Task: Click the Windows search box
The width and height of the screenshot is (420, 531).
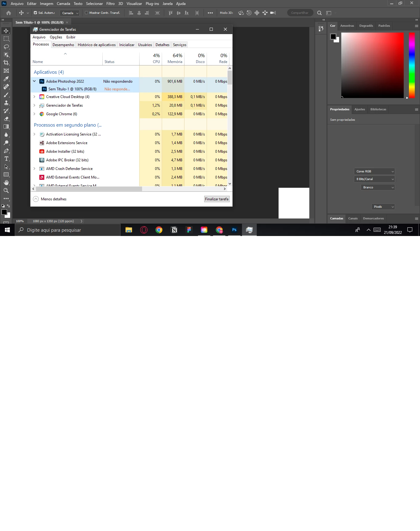Action: (x=68, y=230)
